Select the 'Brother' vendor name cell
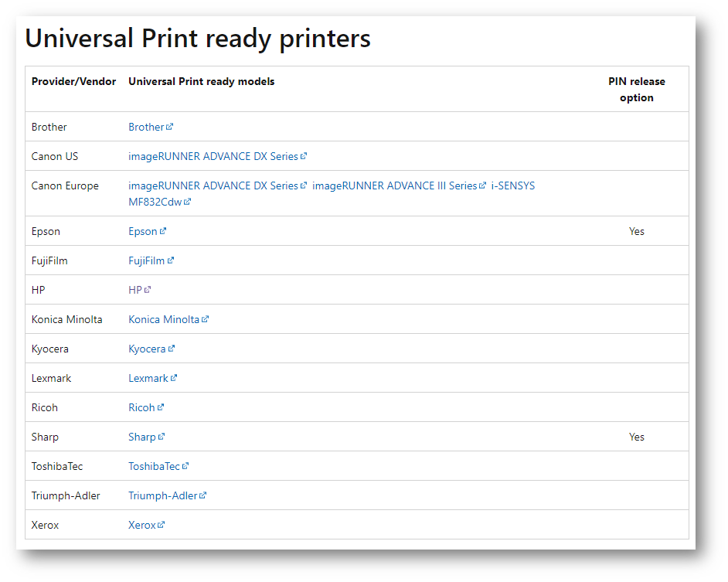The image size is (728, 582). click(49, 127)
